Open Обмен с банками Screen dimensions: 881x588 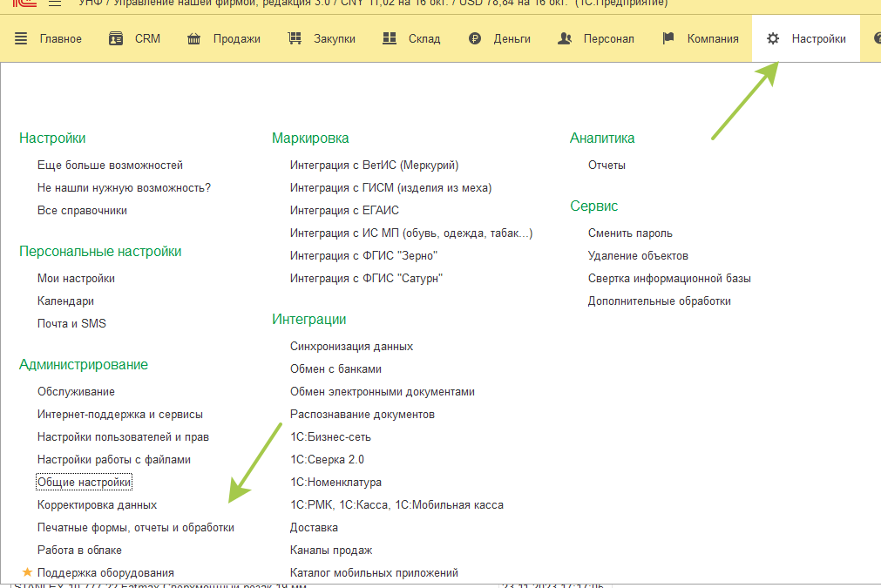pyautogui.click(x=335, y=368)
